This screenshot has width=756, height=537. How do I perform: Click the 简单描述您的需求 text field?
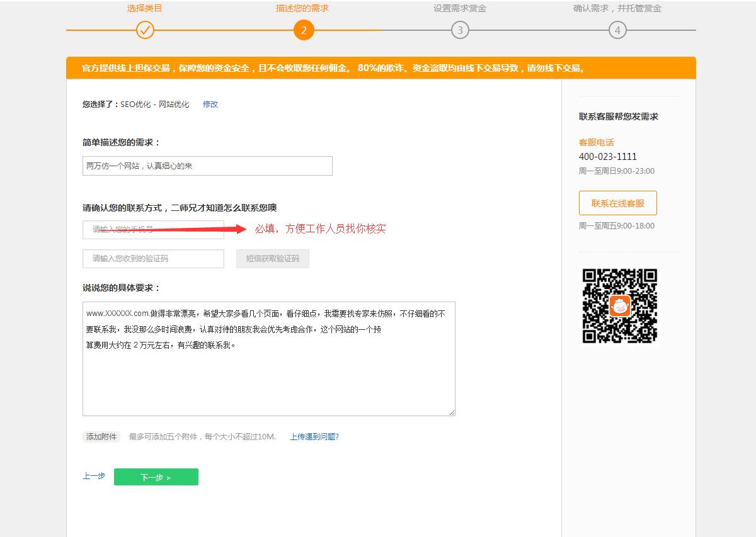coord(208,166)
